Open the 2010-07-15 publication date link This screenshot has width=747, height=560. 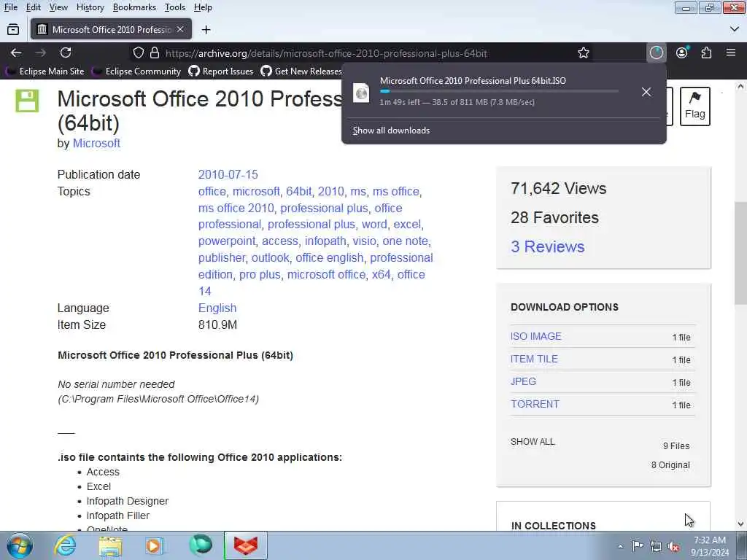click(228, 174)
